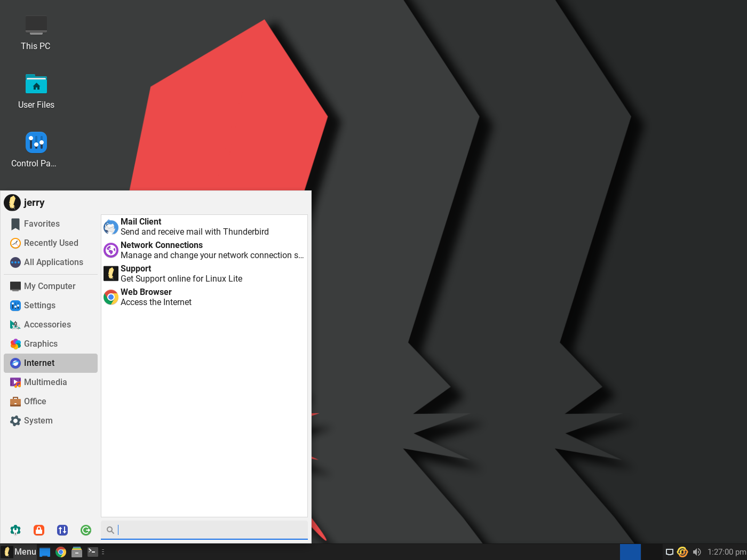The image size is (747, 560).
Task: Click the Menu button on taskbar
Action: (19, 552)
